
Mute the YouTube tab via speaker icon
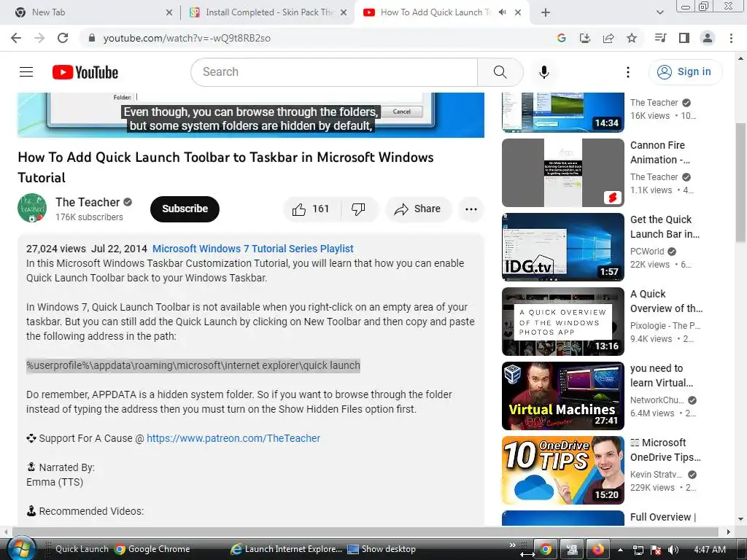coord(502,12)
